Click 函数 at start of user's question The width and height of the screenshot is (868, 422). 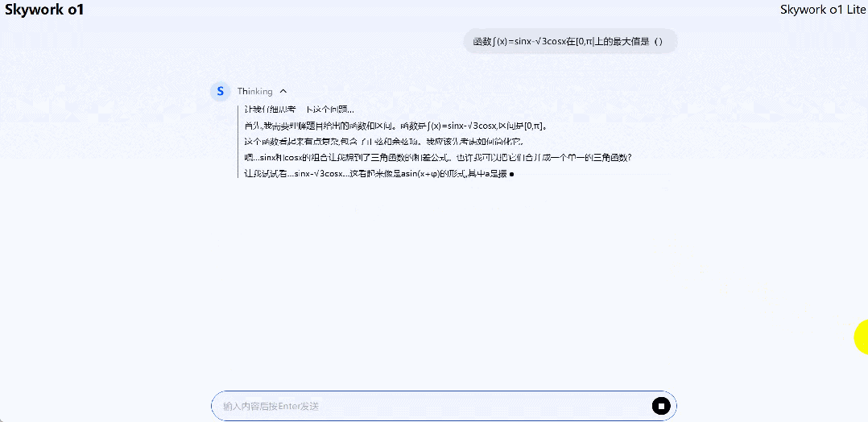pyautogui.click(x=482, y=41)
